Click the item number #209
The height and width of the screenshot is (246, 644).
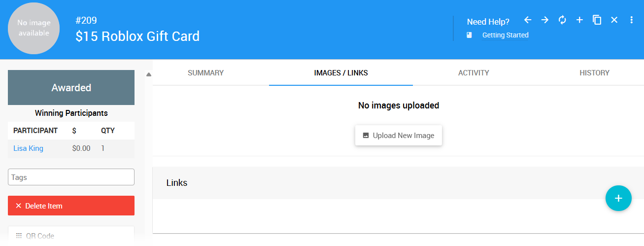click(86, 21)
